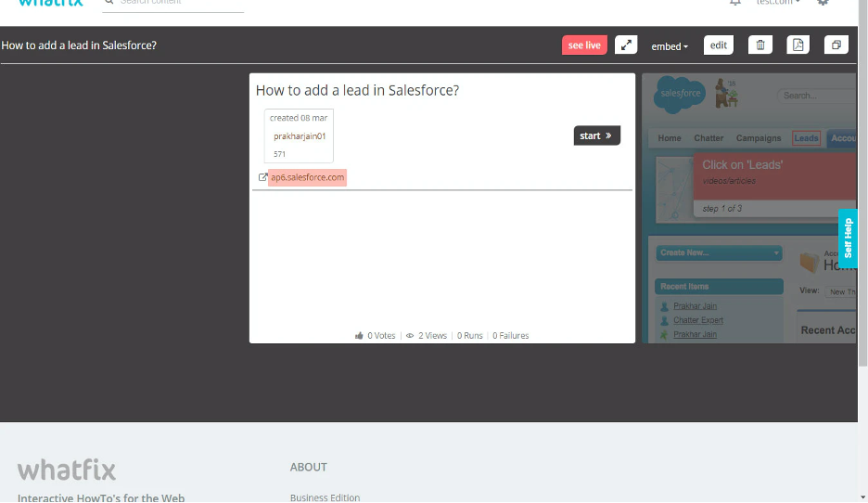Select the '0 Failures' statistic

[x=510, y=336]
